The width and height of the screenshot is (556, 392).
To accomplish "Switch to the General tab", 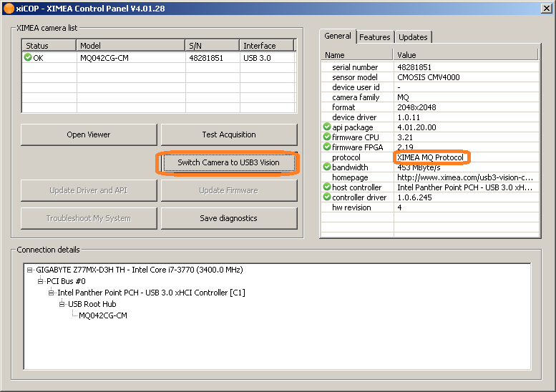I will click(338, 36).
